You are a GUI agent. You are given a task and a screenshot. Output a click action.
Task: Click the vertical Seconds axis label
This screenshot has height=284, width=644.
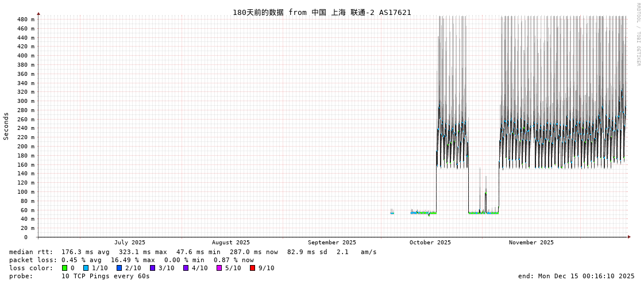(x=6, y=126)
